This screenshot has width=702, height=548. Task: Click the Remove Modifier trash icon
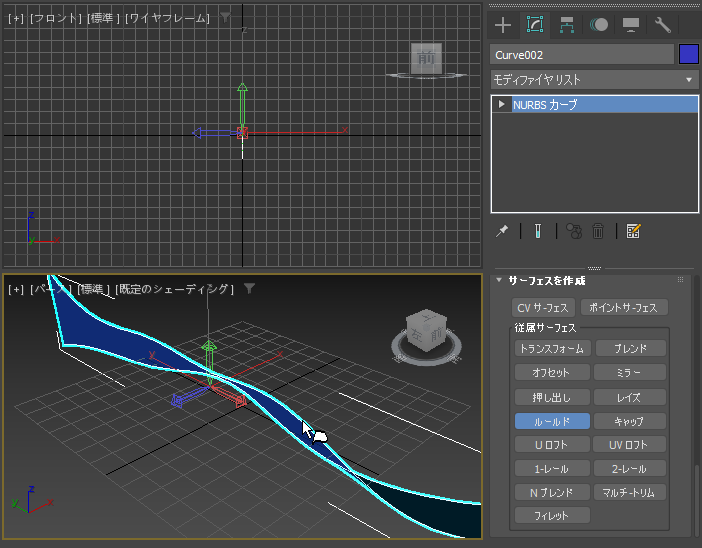coord(598,231)
